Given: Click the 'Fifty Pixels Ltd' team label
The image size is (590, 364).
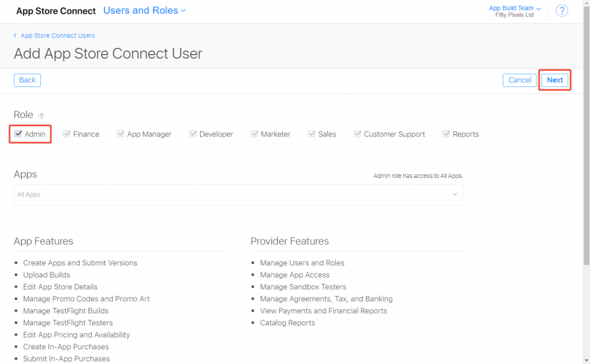Looking at the screenshot, I should tap(515, 15).
